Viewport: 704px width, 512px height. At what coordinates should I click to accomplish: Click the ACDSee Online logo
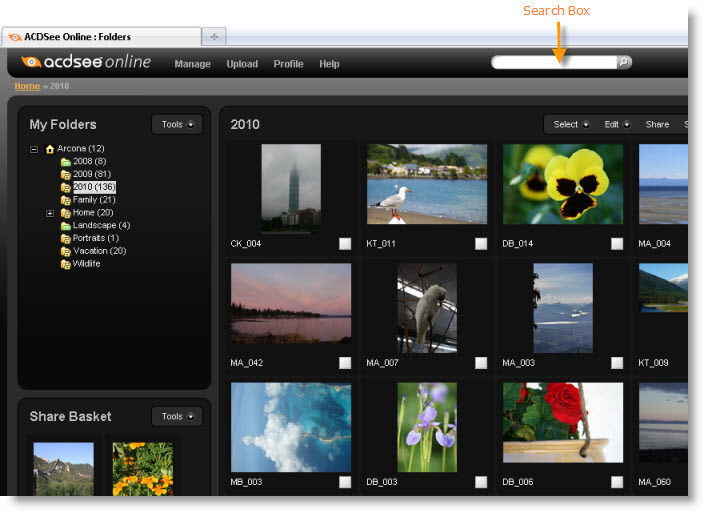[86, 62]
